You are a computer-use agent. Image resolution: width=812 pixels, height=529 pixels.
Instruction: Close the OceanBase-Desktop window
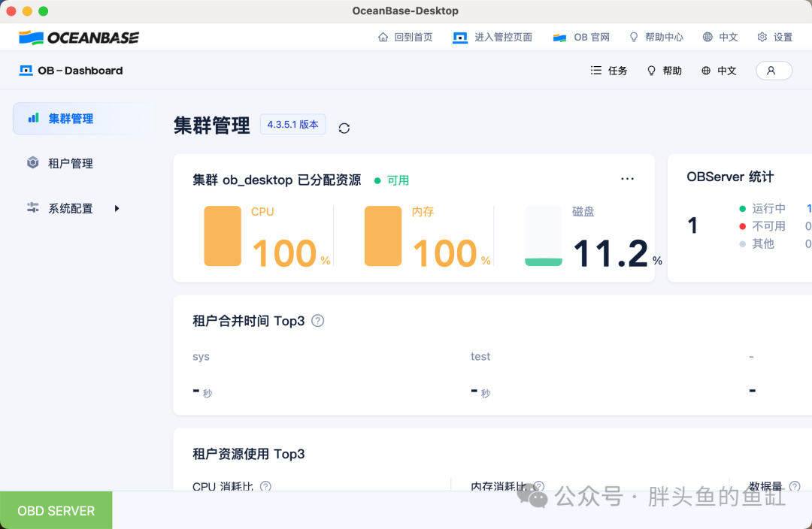11,11
